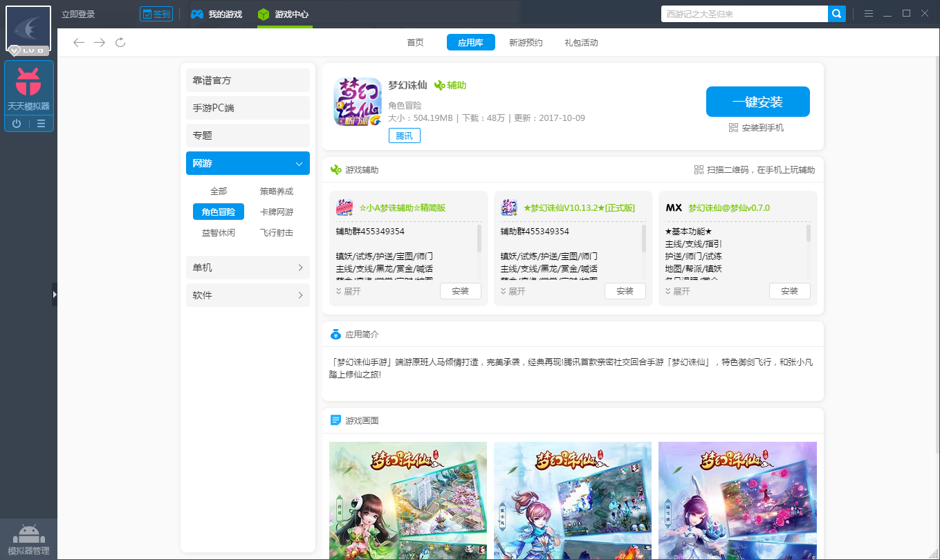940x560 pixels.
Task: Open second screenshot with pink-haired boy
Action: 573,501
